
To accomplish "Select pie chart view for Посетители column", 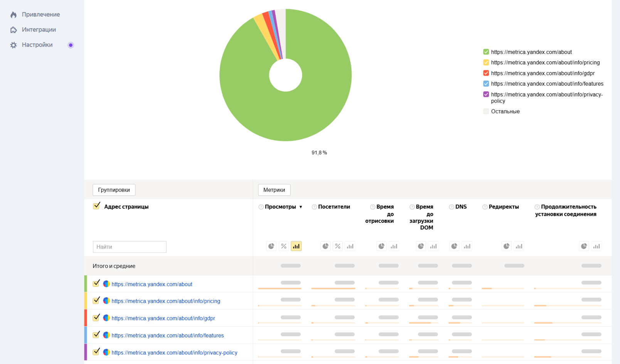I will [326, 246].
